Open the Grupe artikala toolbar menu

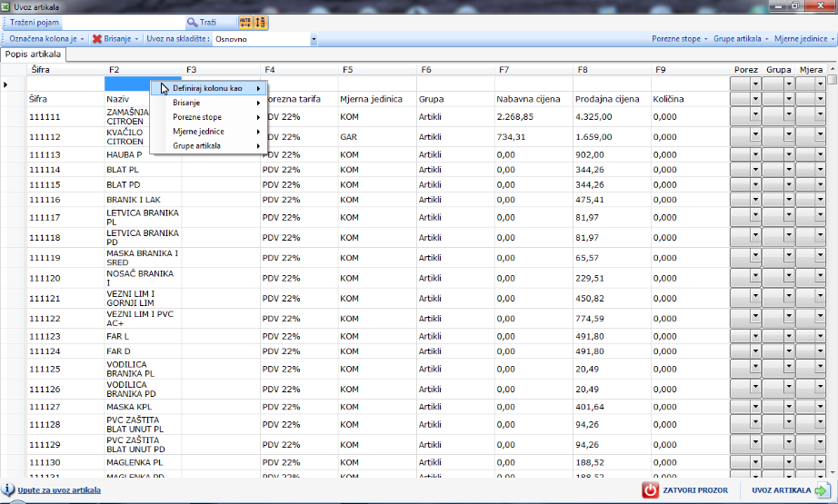(741, 38)
